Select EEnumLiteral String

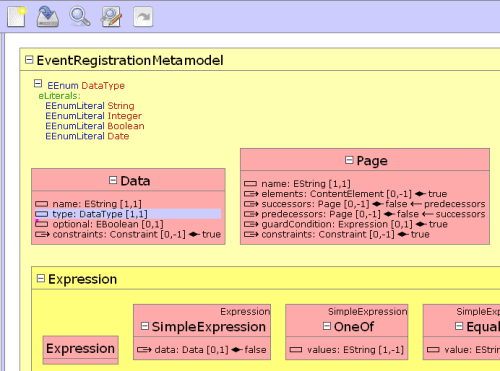[x=90, y=106]
